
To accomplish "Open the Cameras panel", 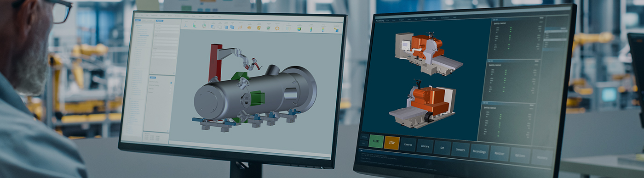I will tap(408, 145).
